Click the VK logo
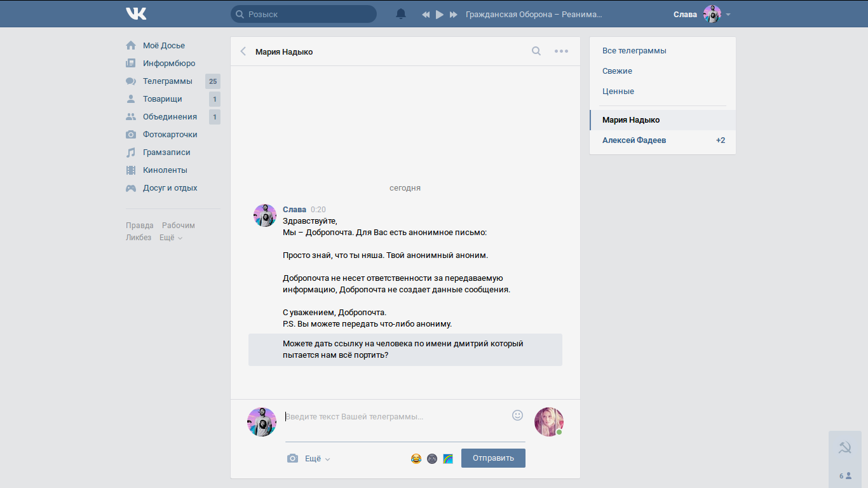Image resolution: width=868 pixels, height=488 pixels. point(136,14)
